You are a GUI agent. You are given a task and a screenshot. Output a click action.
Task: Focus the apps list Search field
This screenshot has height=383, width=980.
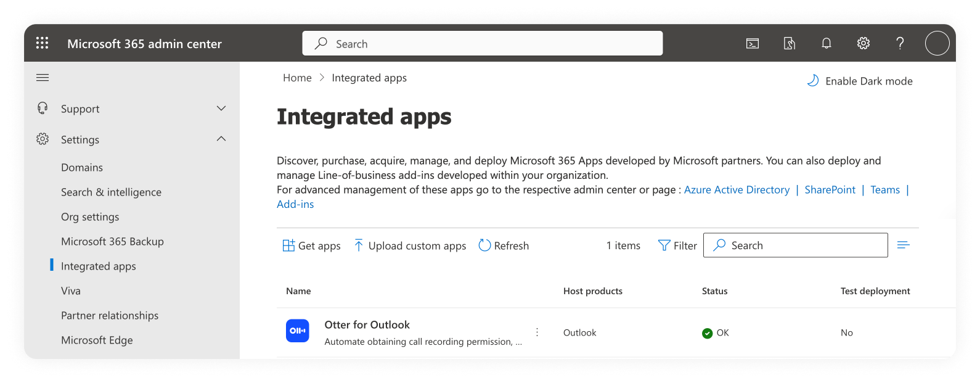(x=795, y=245)
